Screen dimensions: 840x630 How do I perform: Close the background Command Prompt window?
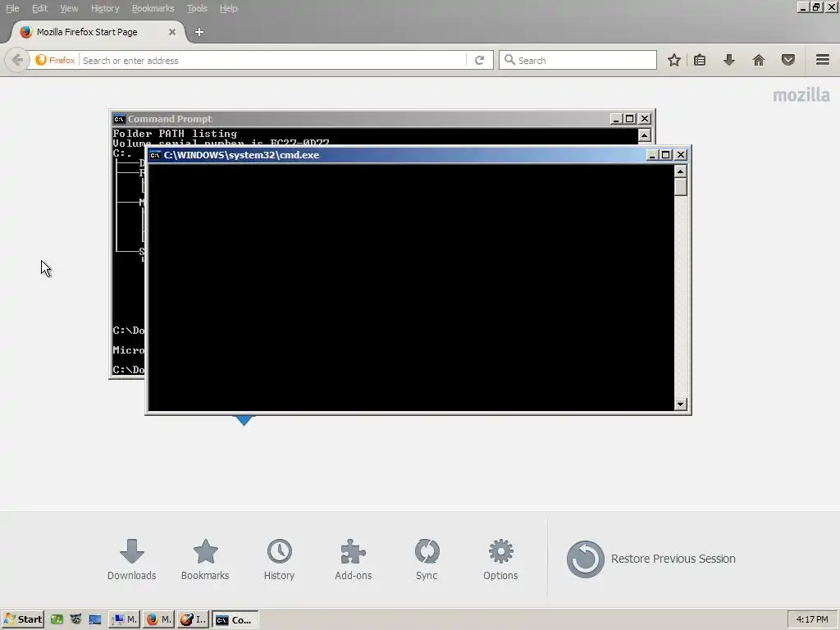coord(645,119)
